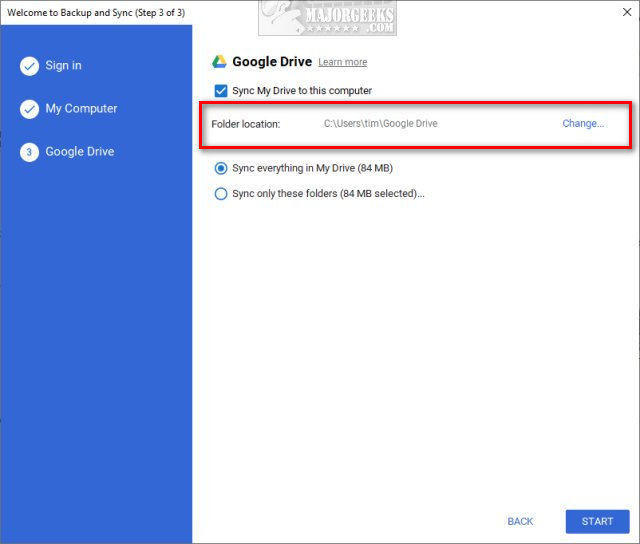640x544 pixels.
Task: Select the Google Drive step in the sidebar
Action: point(80,152)
